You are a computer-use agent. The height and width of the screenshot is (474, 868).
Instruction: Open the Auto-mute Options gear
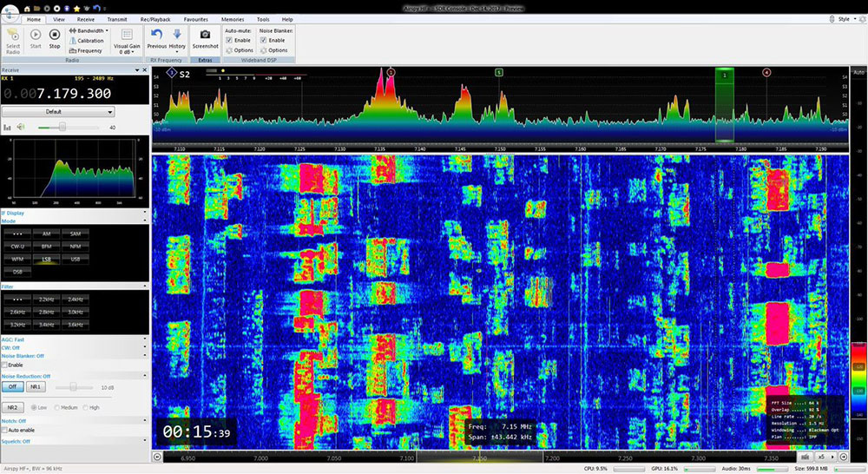tap(230, 50)
